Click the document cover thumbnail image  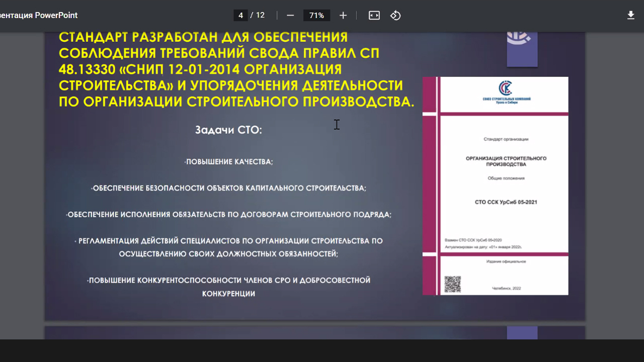(496, 186)
